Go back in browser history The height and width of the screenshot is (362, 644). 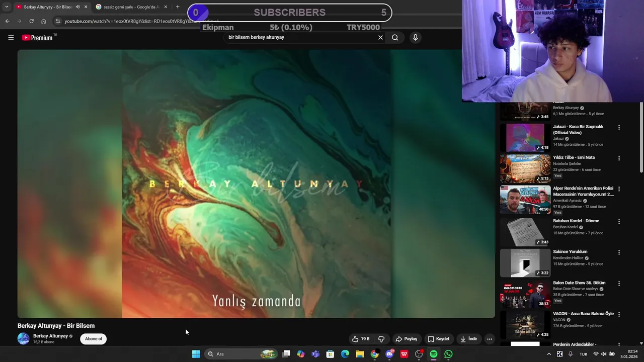point(7,21)
